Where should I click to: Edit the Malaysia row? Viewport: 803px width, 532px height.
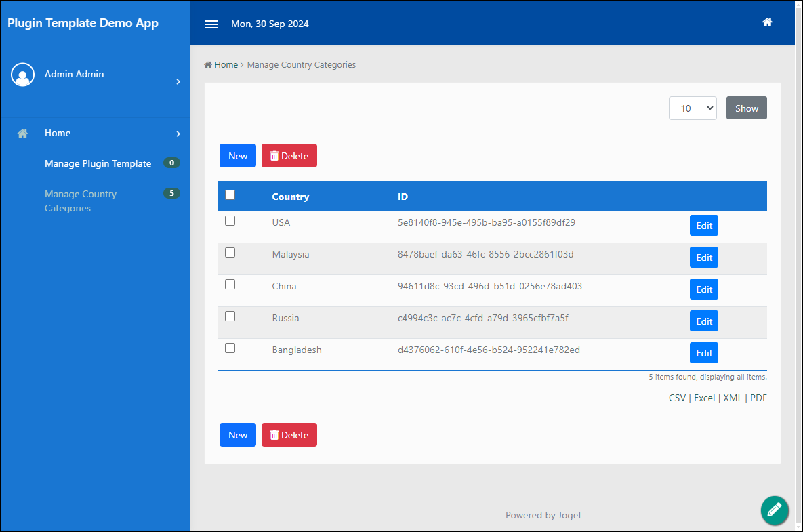click(703, 258)
